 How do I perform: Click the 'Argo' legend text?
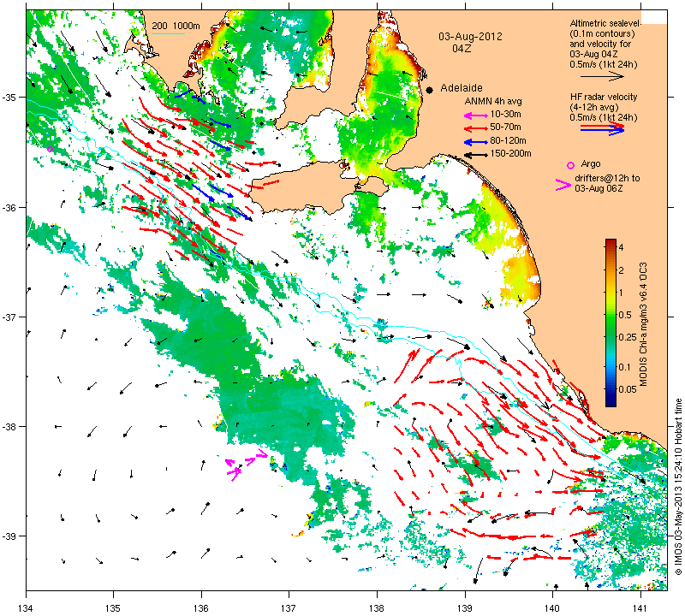coord(591,164)
